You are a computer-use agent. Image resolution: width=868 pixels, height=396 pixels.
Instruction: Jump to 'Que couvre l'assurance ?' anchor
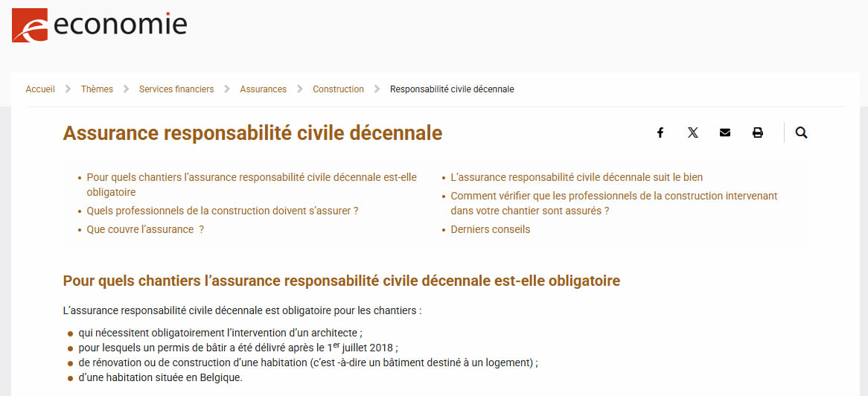145,229
